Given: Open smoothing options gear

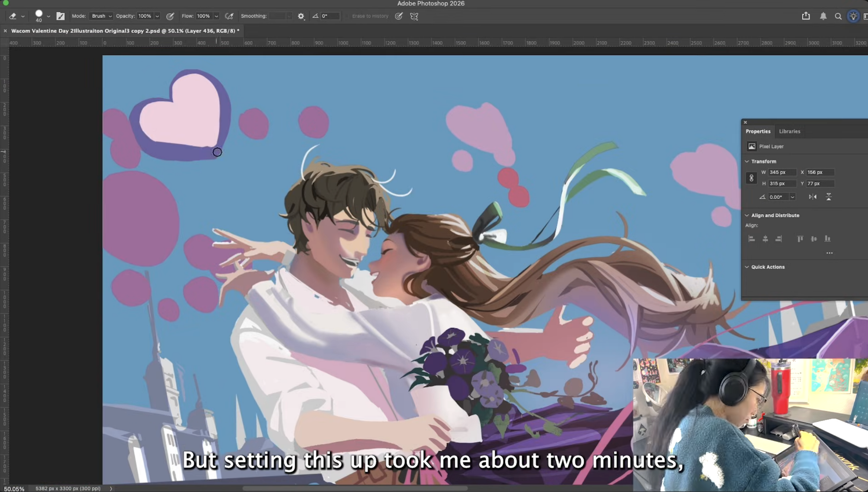Looking at the screenshot, I should pyautogui.click(x=301, y=16).
